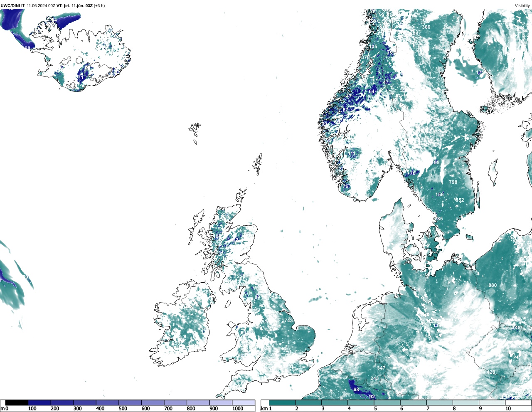Select the 300–400 m legend color block
532x412 pixels.
point(85,402)
